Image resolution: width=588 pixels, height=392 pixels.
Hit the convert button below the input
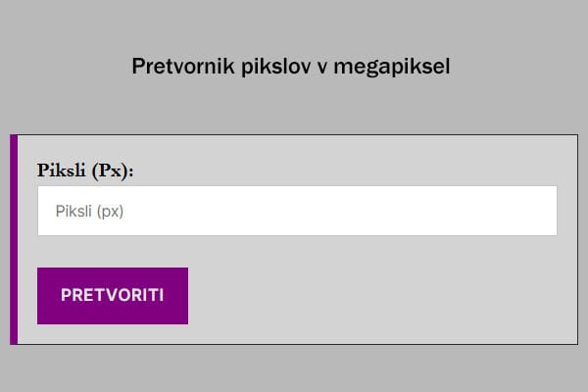112,295
